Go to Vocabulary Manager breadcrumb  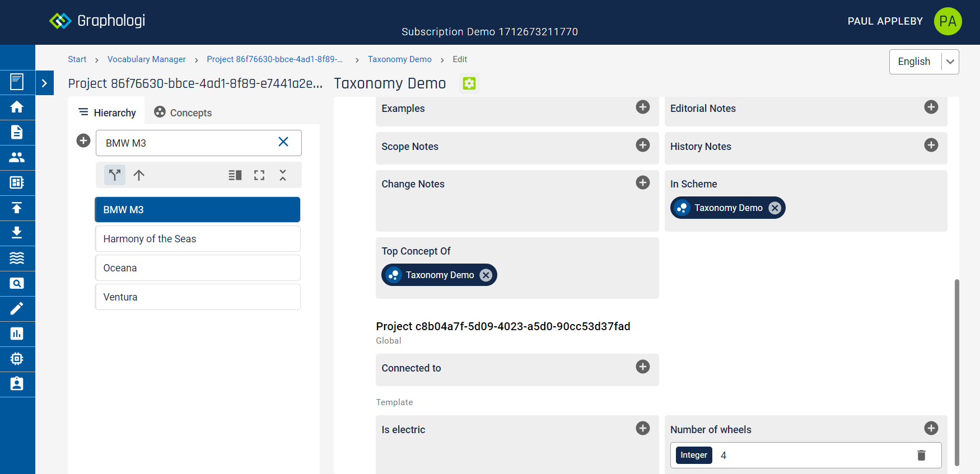(147, 59)
